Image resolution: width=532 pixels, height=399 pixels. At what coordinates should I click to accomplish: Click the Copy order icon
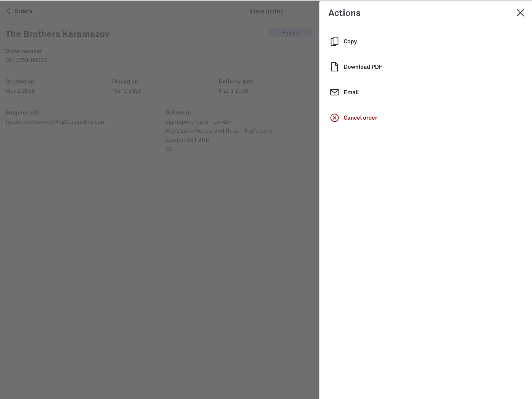[x=334, y=41]
